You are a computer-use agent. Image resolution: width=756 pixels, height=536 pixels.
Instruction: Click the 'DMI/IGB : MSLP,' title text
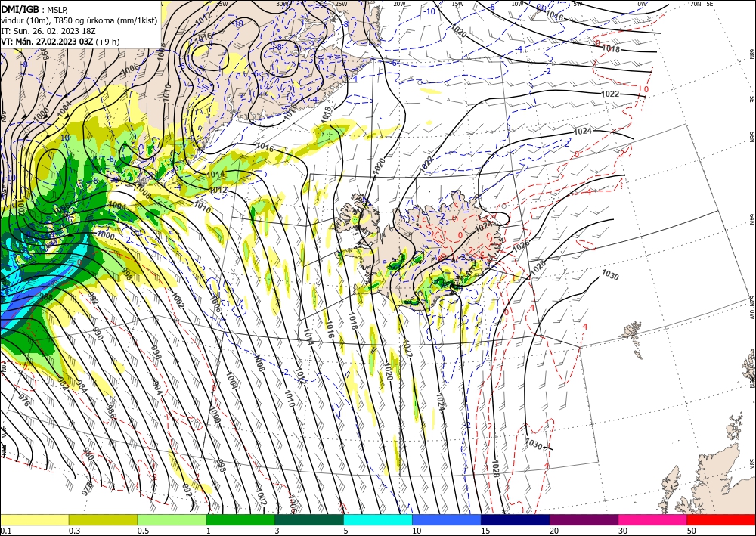[34, 9]
